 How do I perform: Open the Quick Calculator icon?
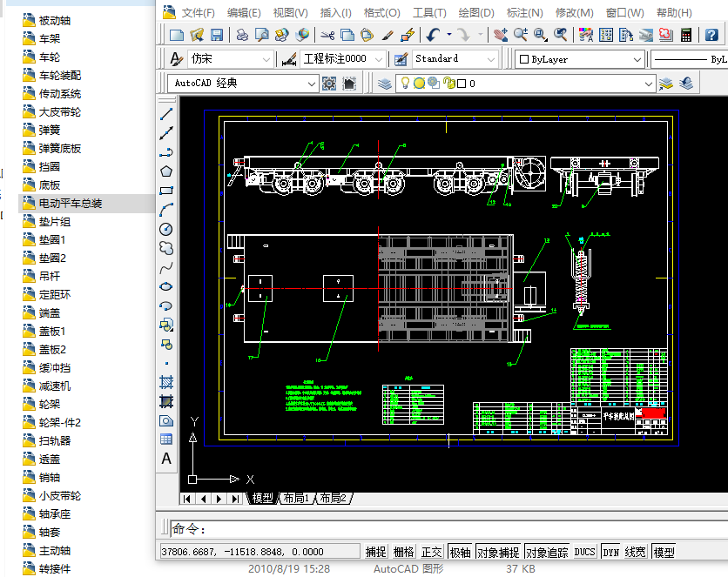687,35
